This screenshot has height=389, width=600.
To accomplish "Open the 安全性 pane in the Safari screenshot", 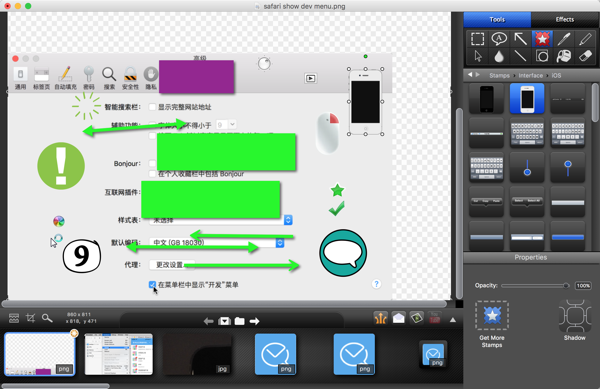I will pyautogui.click(x=130, y=78).
